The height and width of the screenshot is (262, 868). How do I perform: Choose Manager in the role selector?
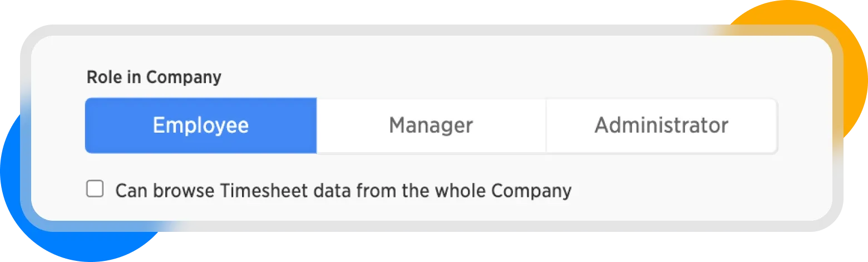point(431,125)
